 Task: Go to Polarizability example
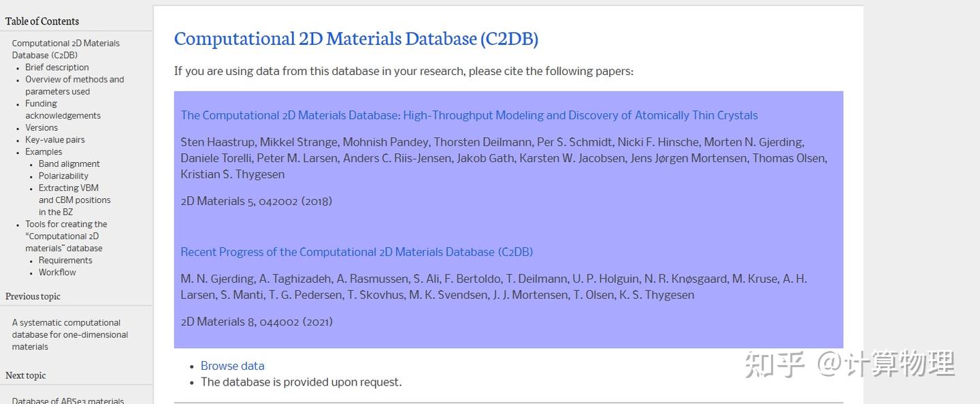63,176
